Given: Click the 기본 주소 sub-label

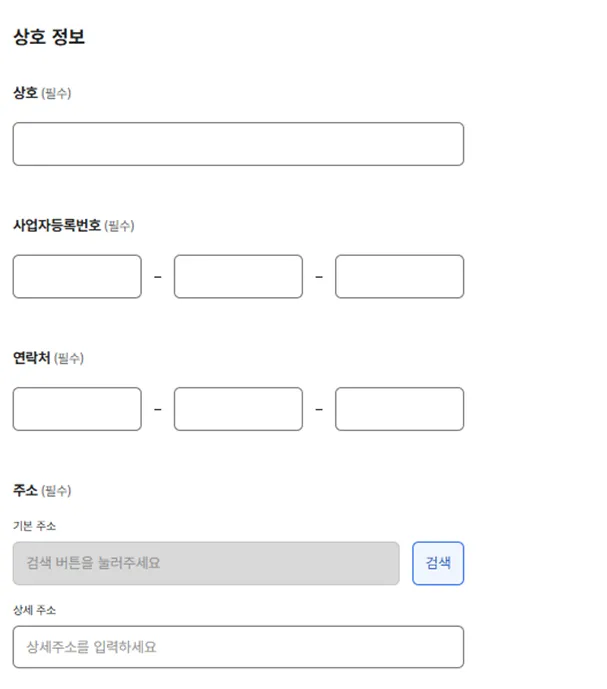Looking at the screenshot, I should tap(35, 526).
